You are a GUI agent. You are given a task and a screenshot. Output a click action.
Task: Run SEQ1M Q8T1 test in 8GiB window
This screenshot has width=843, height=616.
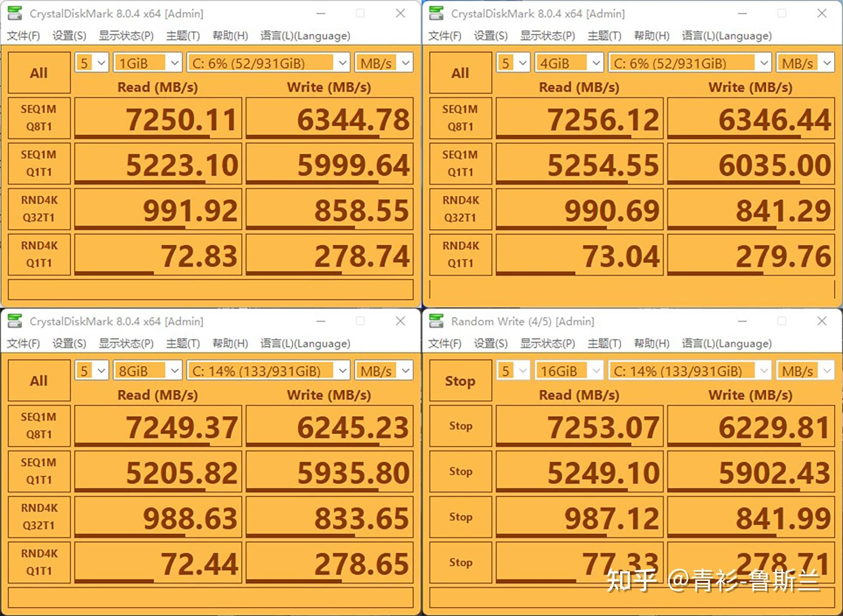pyautogui.click(x=39, y=426)
